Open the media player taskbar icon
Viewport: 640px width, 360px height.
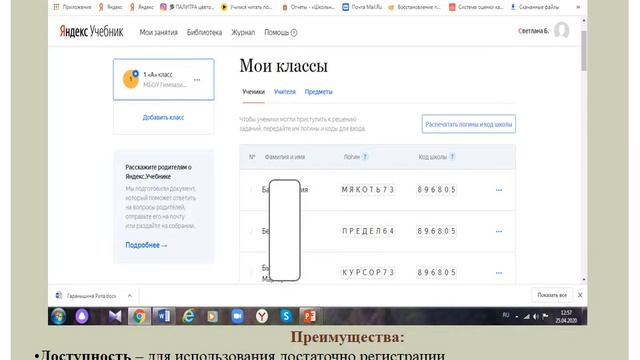tap(212, 316)
